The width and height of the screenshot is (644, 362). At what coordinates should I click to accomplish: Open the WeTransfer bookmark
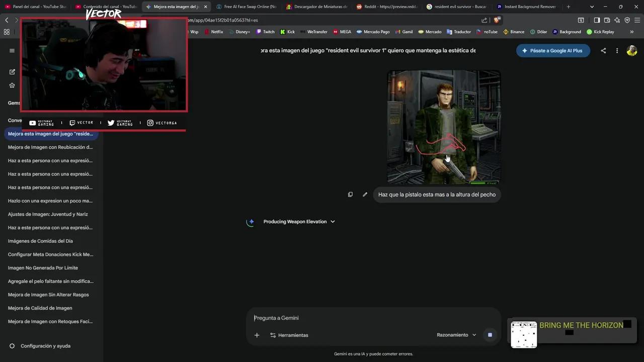[314, 32]
